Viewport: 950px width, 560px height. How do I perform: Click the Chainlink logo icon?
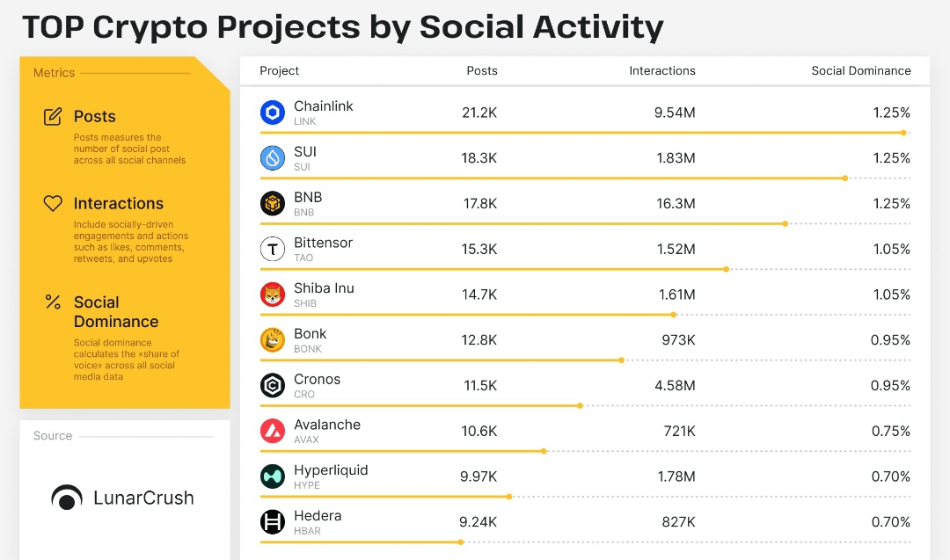[x=273, y=113]
